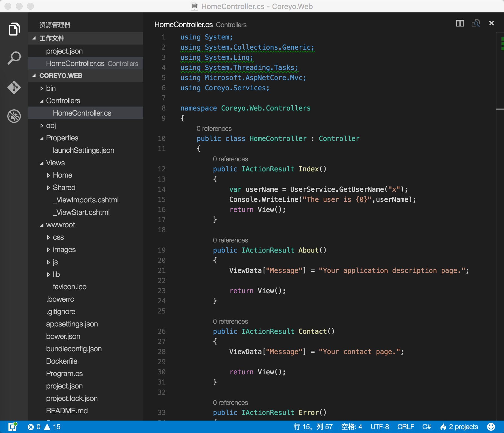This screenshot has width=504, height=433.
Task: Close the HomeController.cs editor
Action: [x=492, y=23]
